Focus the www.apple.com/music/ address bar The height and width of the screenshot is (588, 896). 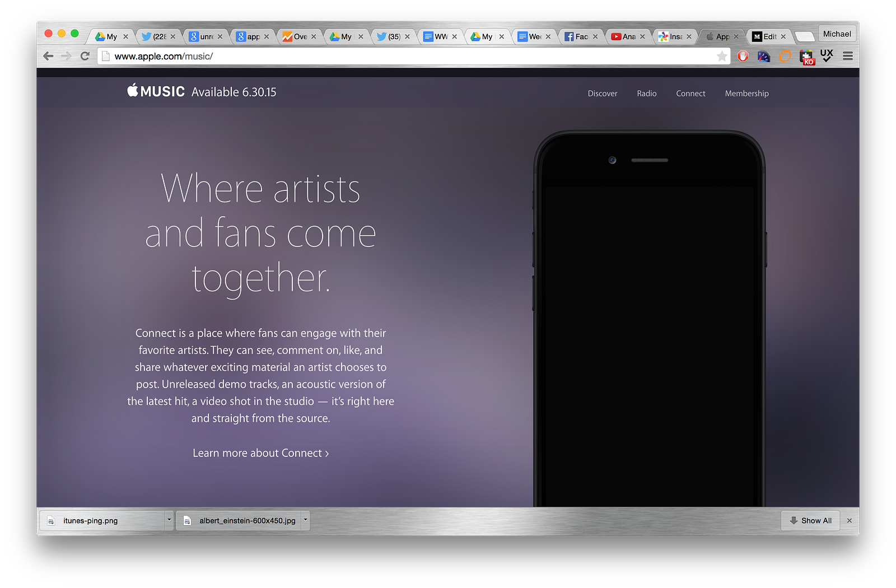click(x=414, y=56)
